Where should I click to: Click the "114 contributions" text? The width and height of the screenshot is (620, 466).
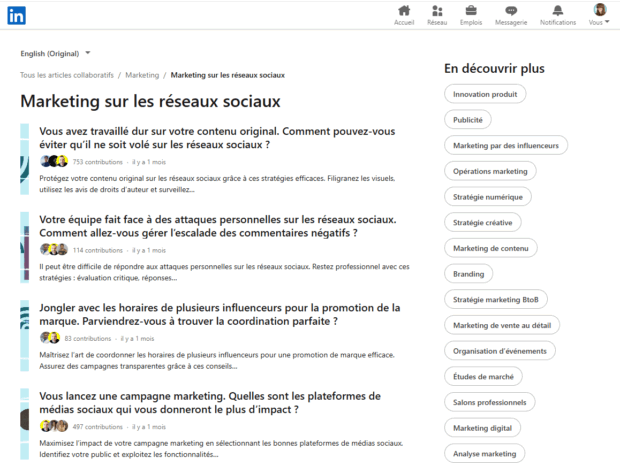pos(98,250)
